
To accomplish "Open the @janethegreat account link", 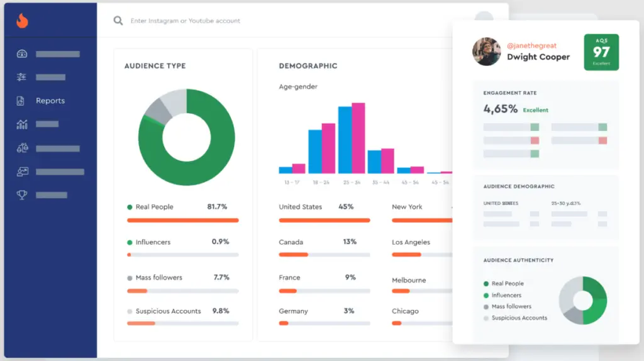I will [531, 46].
